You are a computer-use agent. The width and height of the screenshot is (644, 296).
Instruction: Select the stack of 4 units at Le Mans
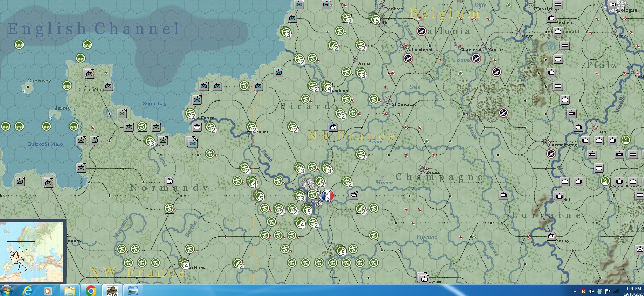184,264
